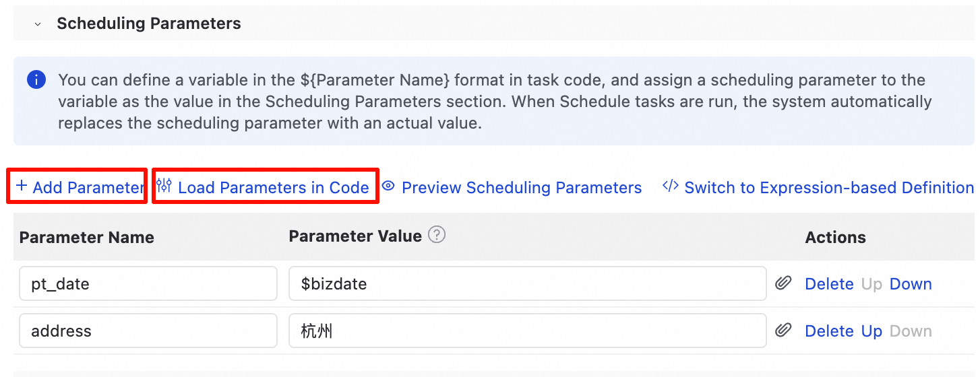Click the paperclip icon in address row
Viewport: 980px width, 377px height.
coord(783,331)
